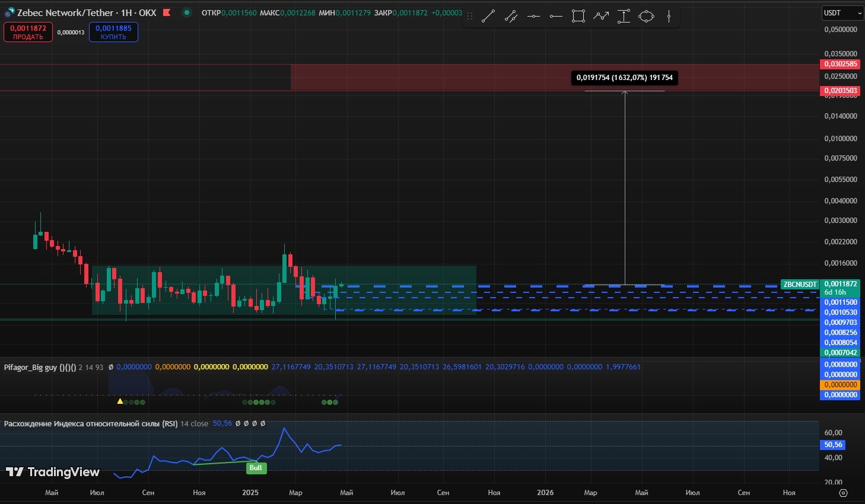Click the Zebec coin logo icon
The image size is (865, 504).
pos(9,12)
